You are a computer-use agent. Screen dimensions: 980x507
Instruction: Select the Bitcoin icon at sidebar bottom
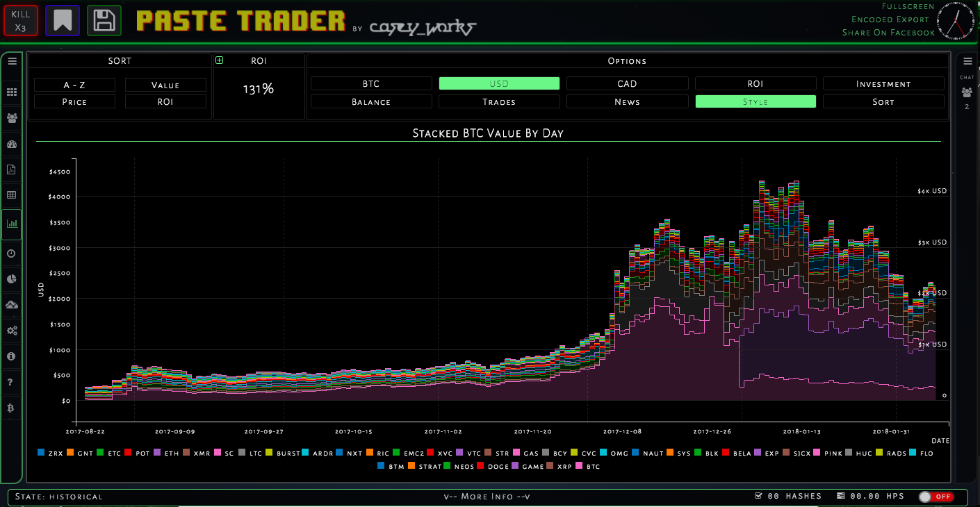click(x=11, y=408)
